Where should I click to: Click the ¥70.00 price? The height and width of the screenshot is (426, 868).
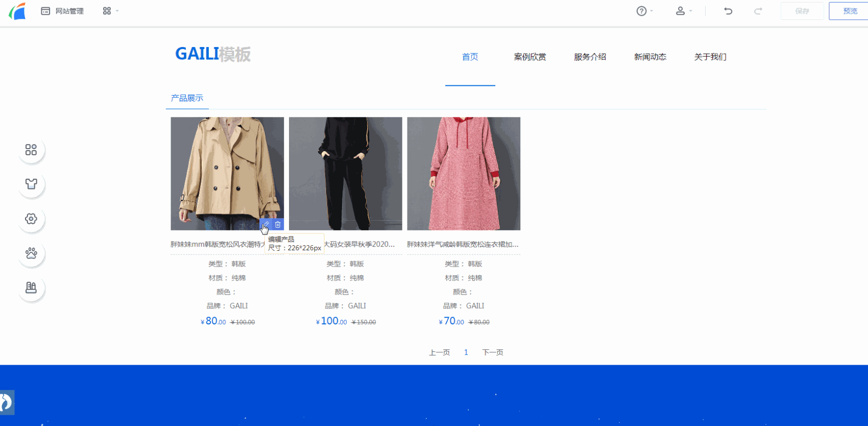click(x=451, y=321)
